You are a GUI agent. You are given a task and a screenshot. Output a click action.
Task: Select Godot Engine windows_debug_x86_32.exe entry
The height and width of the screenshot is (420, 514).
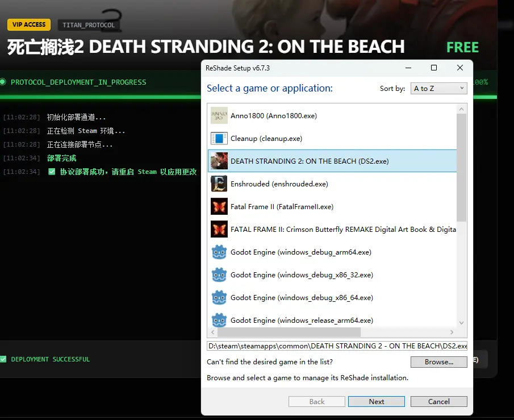pos(302,275)
